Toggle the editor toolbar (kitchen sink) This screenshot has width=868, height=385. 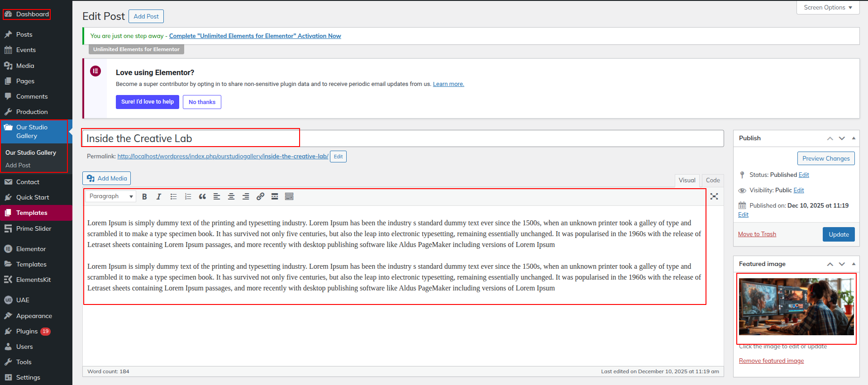coord(289,196)
